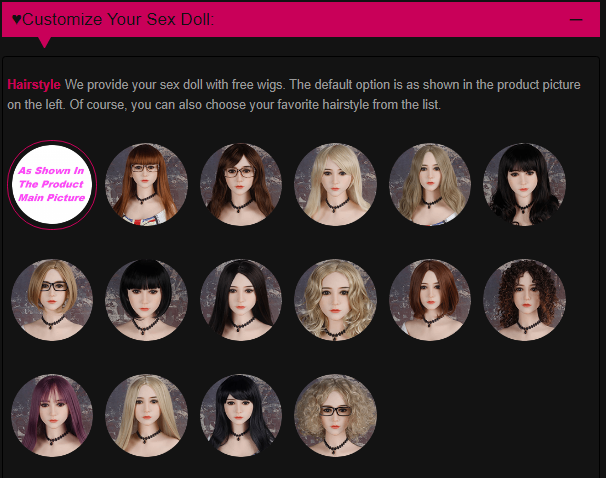
Task: Select 'As Shown In The Product Main Picture' option
Action: point(52,185)
